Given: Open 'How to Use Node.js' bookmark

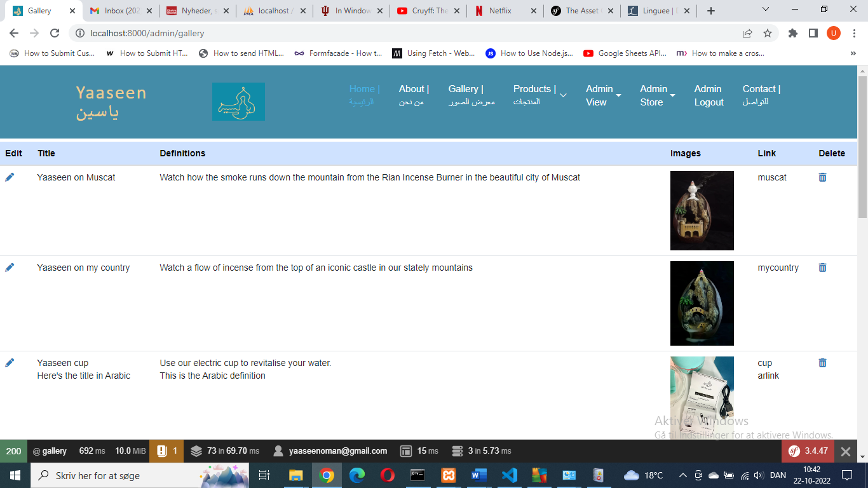Looking at the screenshot, I should click(x=529, y=53).
